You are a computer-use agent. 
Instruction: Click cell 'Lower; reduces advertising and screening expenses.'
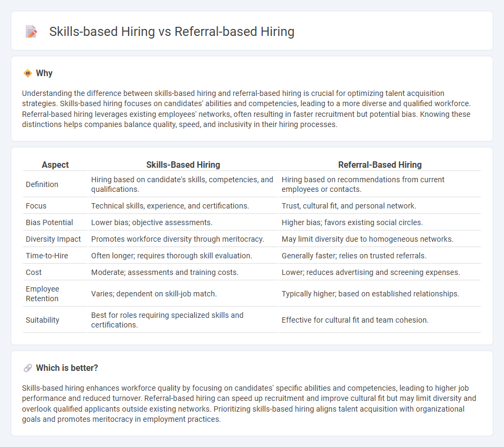point(380,272)
